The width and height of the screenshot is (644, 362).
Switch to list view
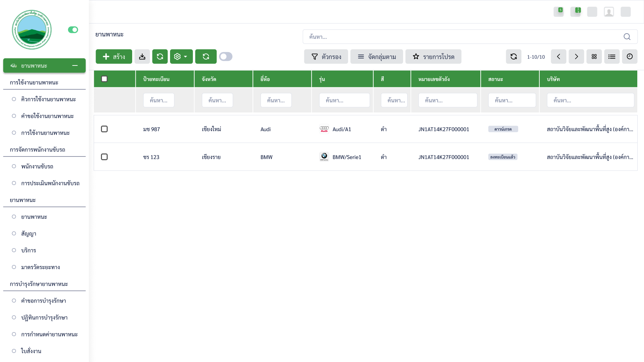pyautogui.click(x=611, y=57)
